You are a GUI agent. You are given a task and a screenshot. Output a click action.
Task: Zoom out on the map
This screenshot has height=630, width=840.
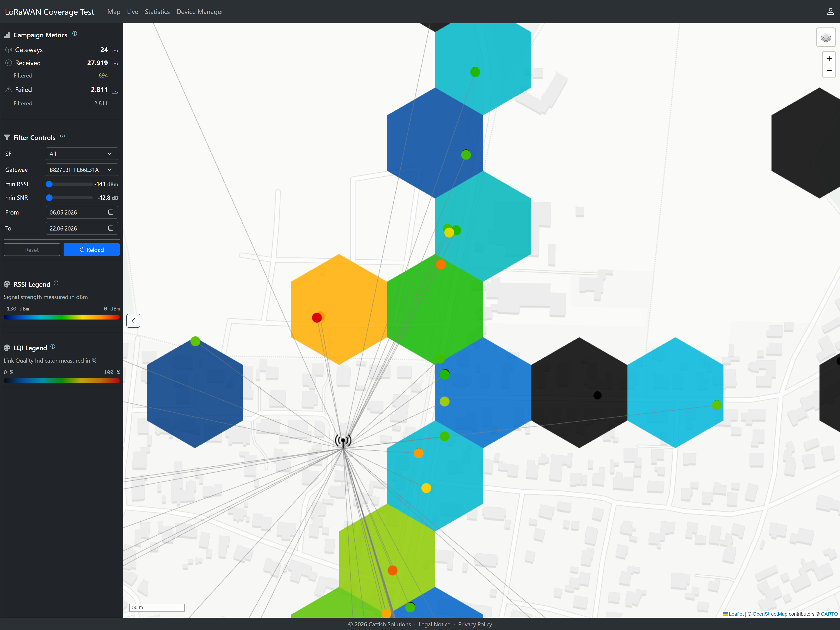click(829, 71)
